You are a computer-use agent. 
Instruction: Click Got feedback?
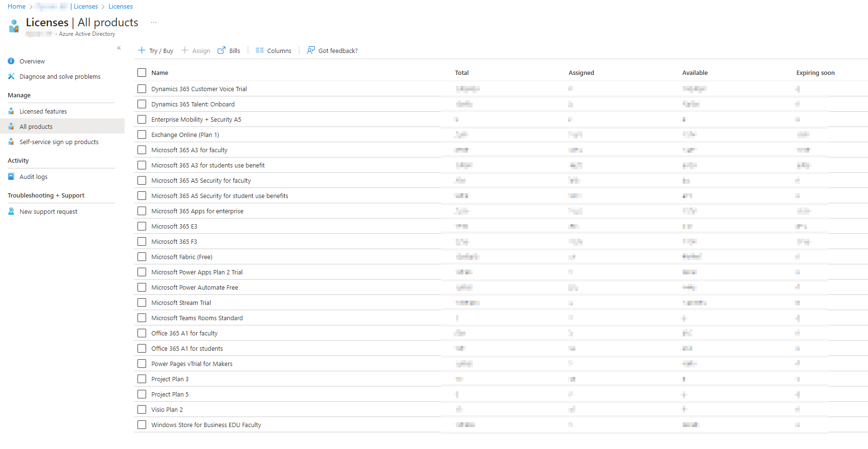click(x=332, y=51)
